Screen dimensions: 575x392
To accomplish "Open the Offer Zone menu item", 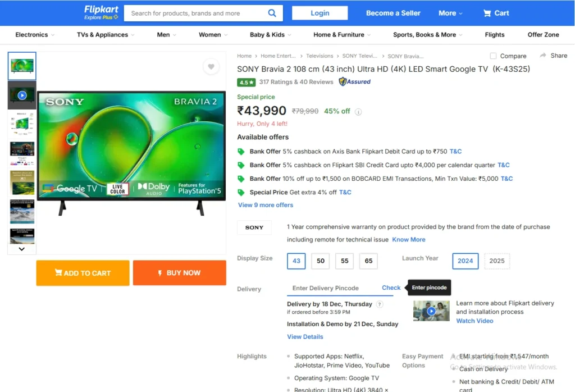I will pos(543,35).
